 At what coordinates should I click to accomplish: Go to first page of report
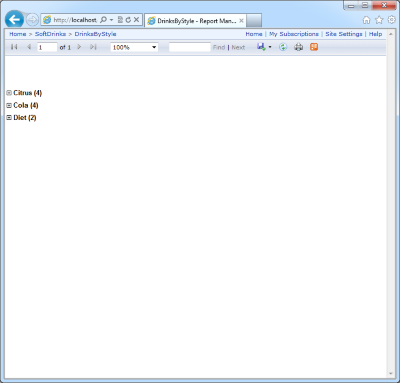pyautogui.click(x=14, y=47)
